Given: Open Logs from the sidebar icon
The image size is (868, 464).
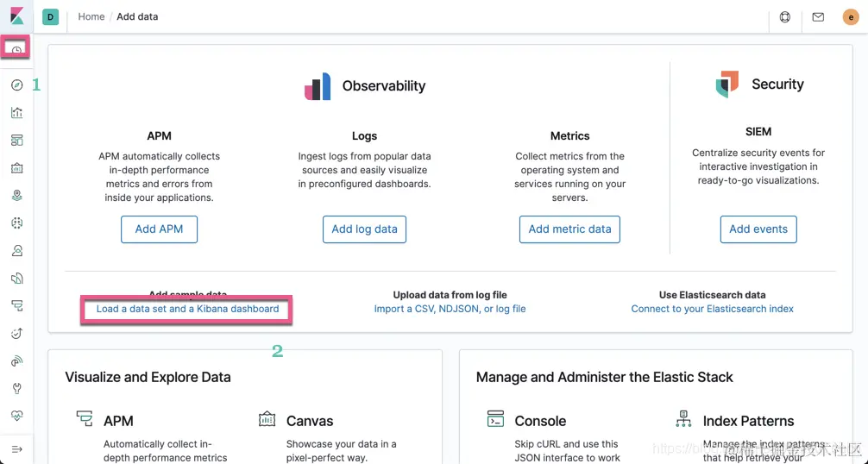Looking at the screenshot, I should point(16,279).
